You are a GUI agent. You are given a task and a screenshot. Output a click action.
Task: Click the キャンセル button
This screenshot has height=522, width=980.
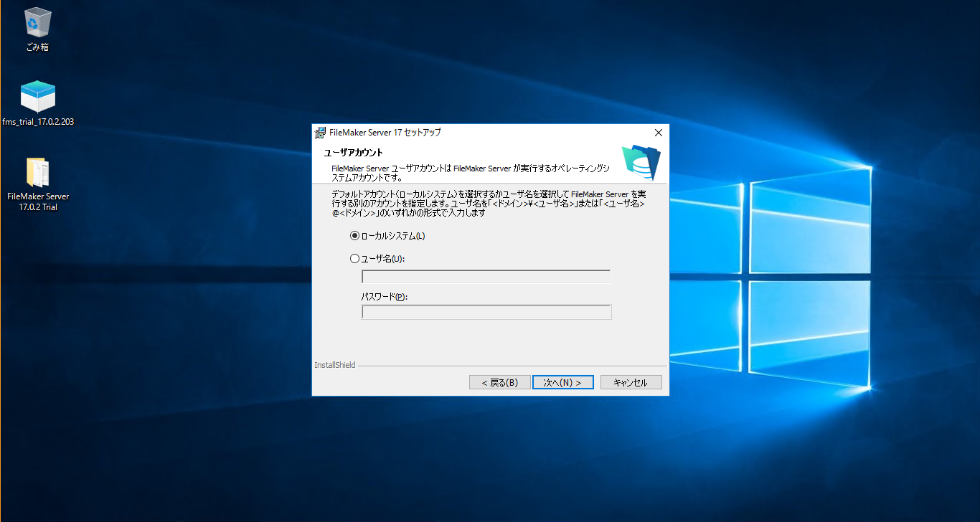pos(631,381)
